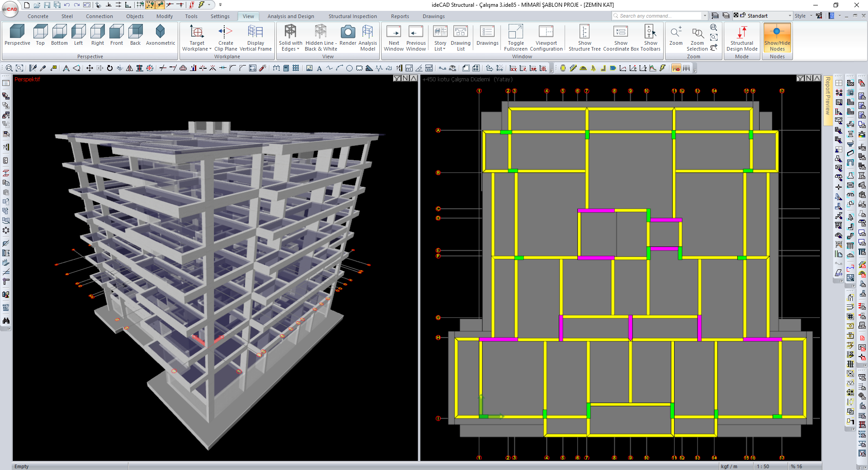Switch to the Concrete ribbon tab
Viewport: 868px width, 470px height.
(x=38, y=16)
